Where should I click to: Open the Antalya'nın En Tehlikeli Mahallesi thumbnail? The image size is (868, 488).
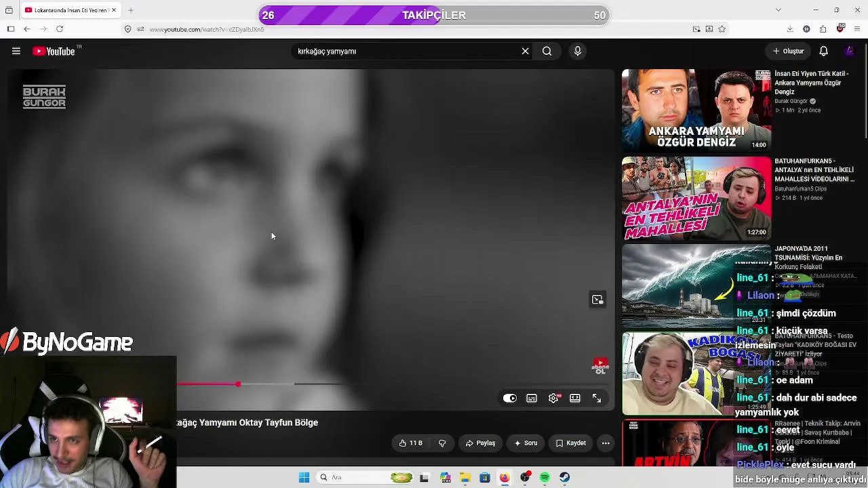(696, 199)
